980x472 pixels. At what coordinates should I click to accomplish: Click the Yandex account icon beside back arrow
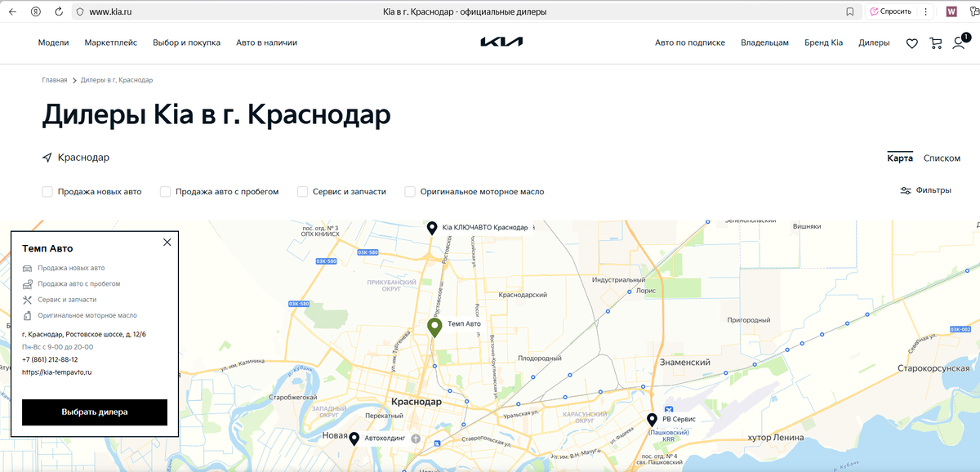(x=36, y=11)
